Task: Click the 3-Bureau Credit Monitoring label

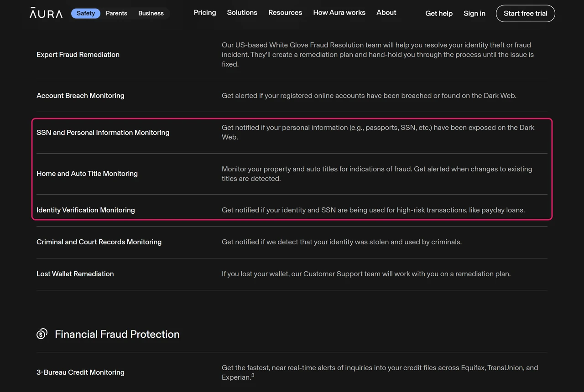Action: [80, 372]
